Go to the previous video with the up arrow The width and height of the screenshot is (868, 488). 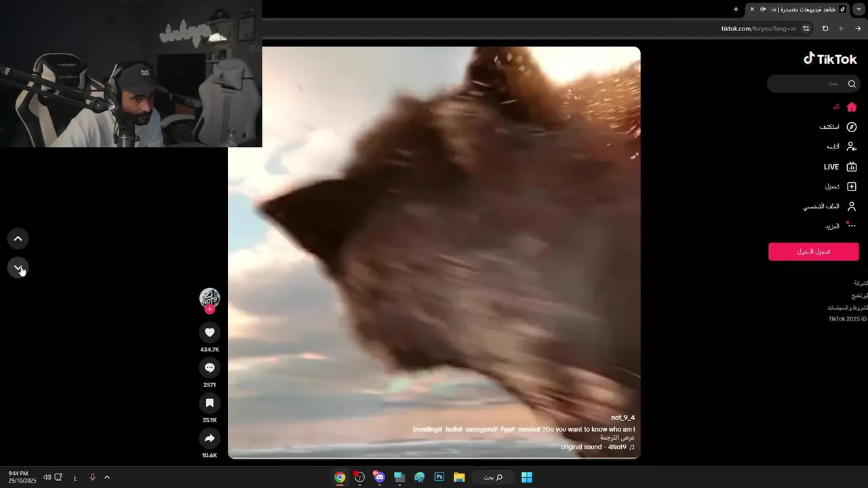[18, 239]
